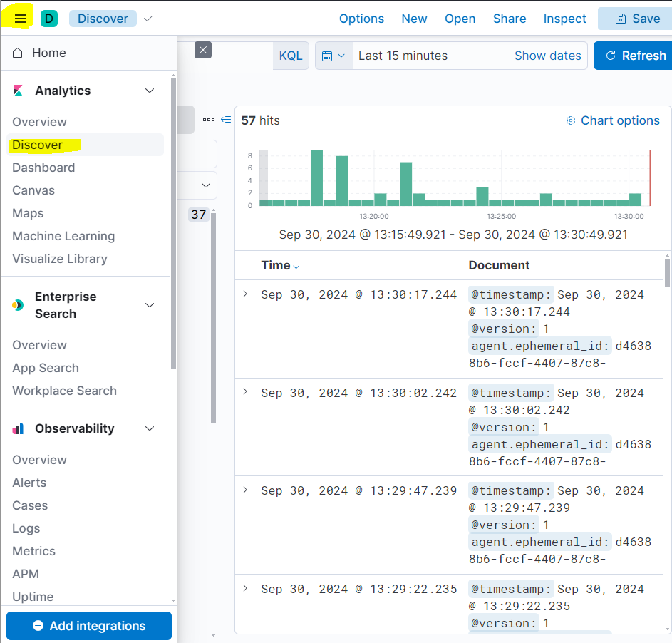Open Machine Learning from side navigation
Image resolution: width=672 pixels, height=643 pixels.
click(63, 236)
